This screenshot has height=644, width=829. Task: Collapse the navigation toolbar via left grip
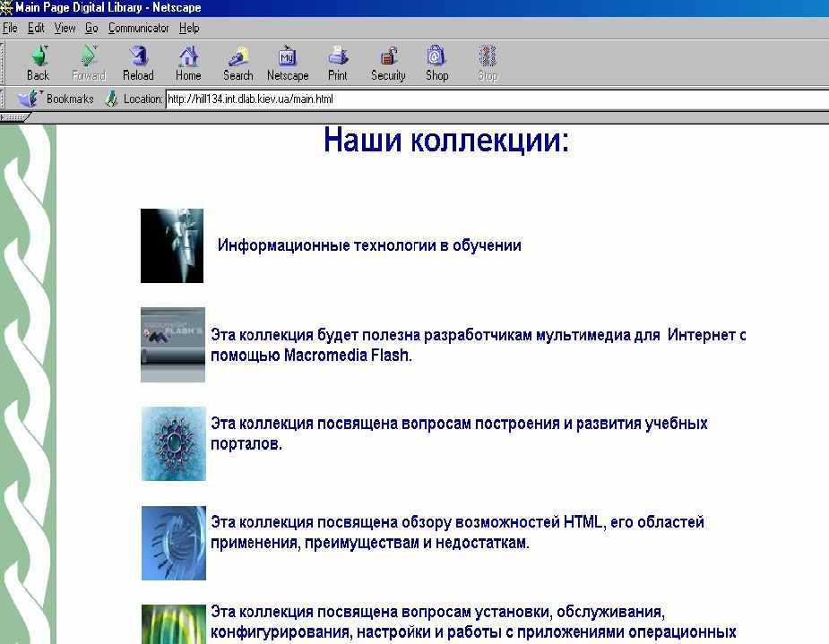pos(2,63)
